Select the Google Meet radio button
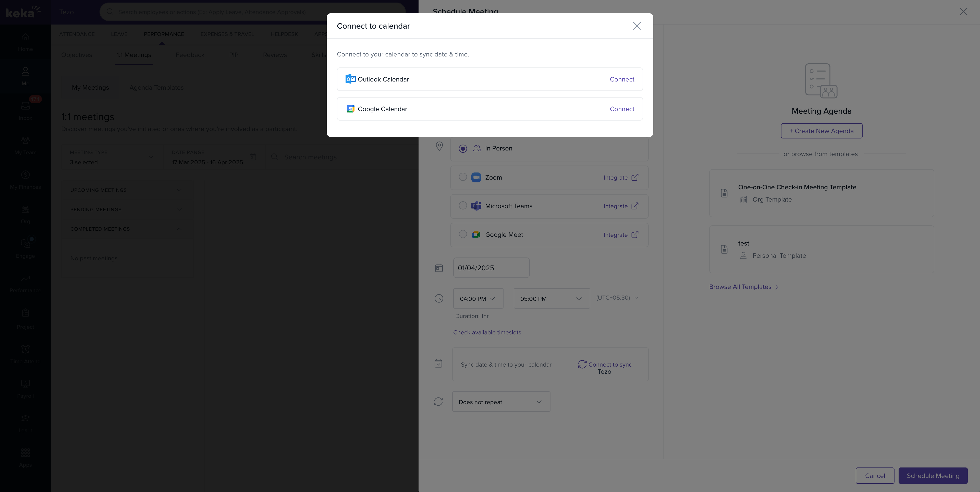The image size is (980, 492). [x=463, y=234]
